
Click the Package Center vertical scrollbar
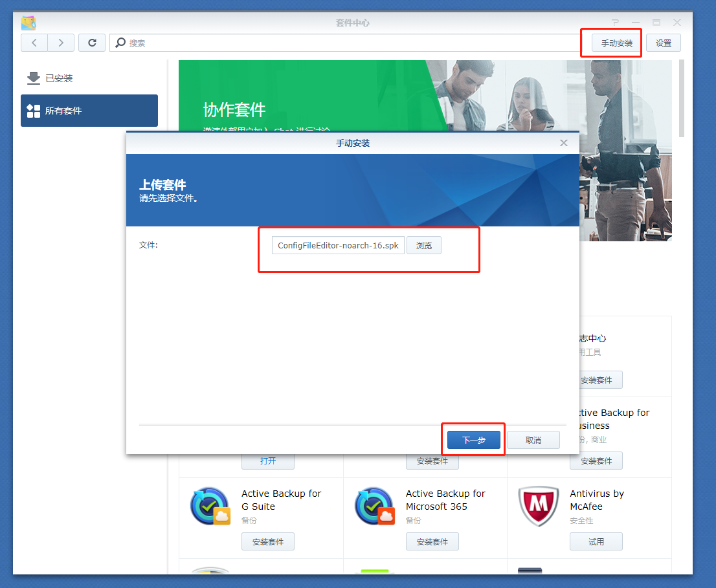point(681,98)
